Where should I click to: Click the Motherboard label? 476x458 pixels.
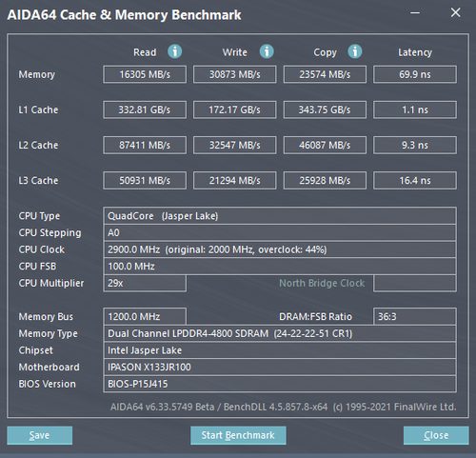pos(49,367)
